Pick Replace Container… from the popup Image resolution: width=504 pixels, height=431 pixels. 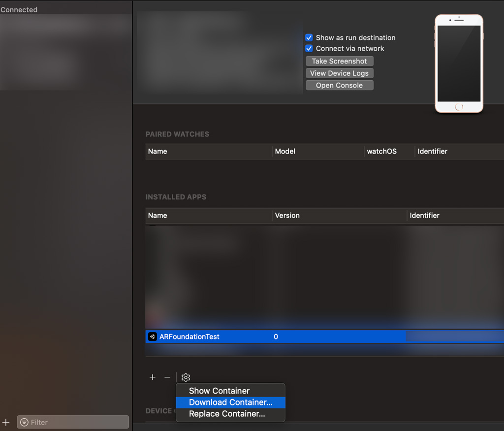(230, 414)
